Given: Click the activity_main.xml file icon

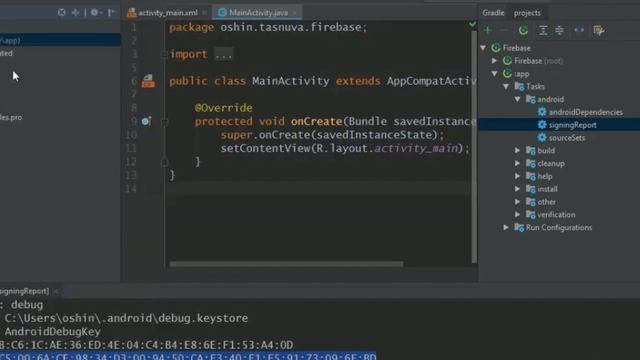Looking at the screenshot, I should point(131,13).
